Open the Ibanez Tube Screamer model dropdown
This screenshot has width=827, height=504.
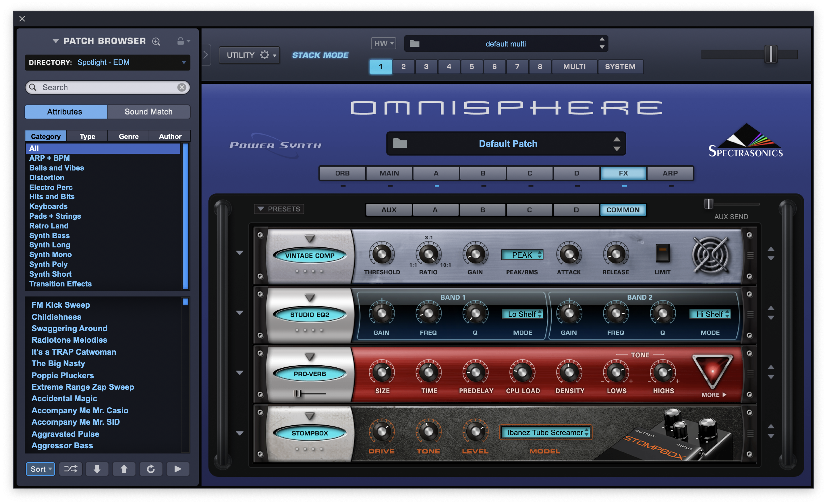click(546, 433)
